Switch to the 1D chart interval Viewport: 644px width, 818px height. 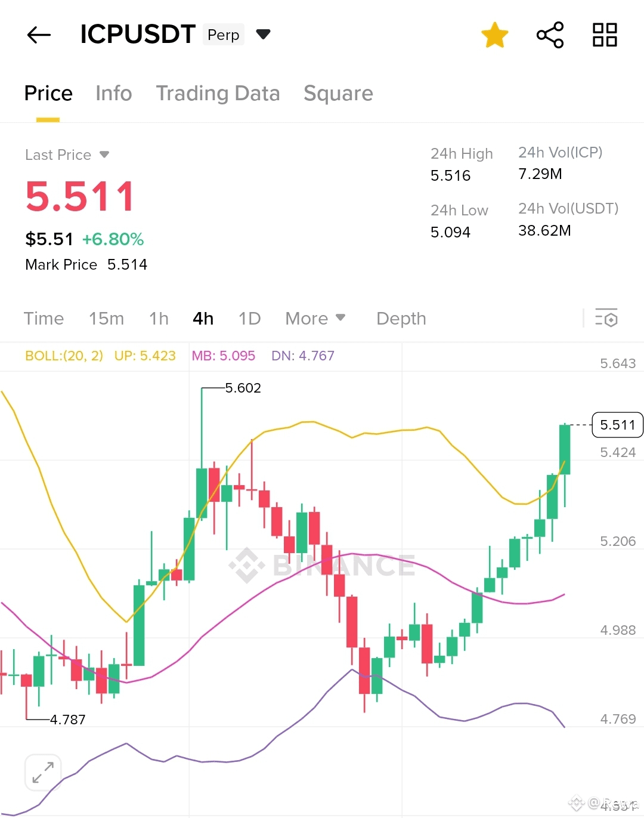coord(249,319)
